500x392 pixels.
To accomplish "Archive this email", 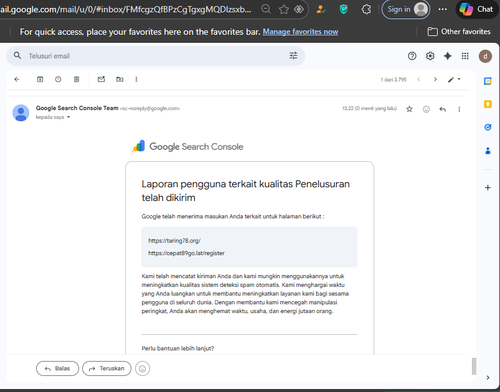I will coord(40,79).
